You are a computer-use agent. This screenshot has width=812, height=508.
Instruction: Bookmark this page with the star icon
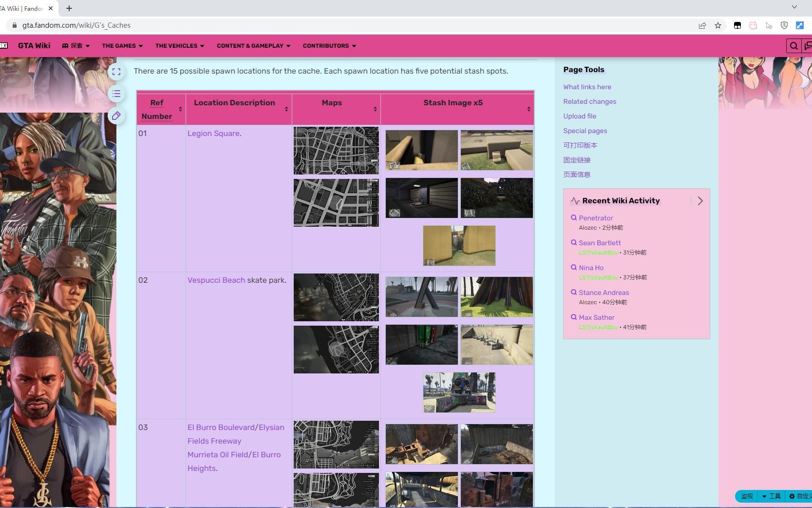click(x=718, y=25)
